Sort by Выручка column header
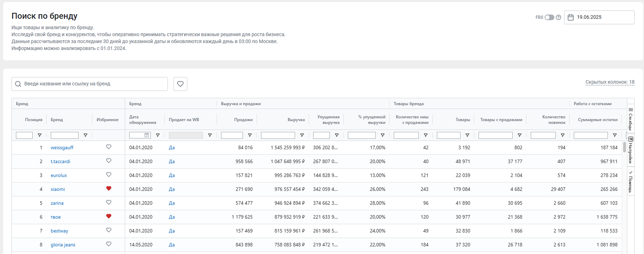This screenshot has width=644, height=254. (296, 120)
